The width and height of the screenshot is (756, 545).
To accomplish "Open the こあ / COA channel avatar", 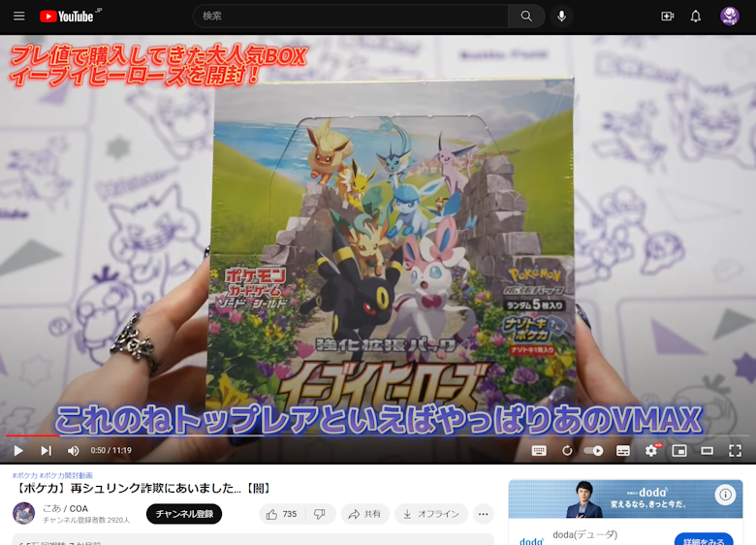I will [23, 513].
